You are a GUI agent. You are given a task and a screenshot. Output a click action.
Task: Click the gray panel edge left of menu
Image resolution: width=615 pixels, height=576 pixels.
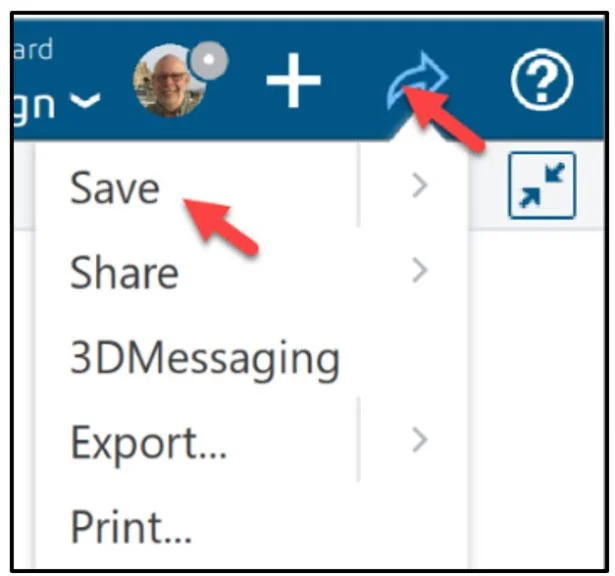point(24,185)
